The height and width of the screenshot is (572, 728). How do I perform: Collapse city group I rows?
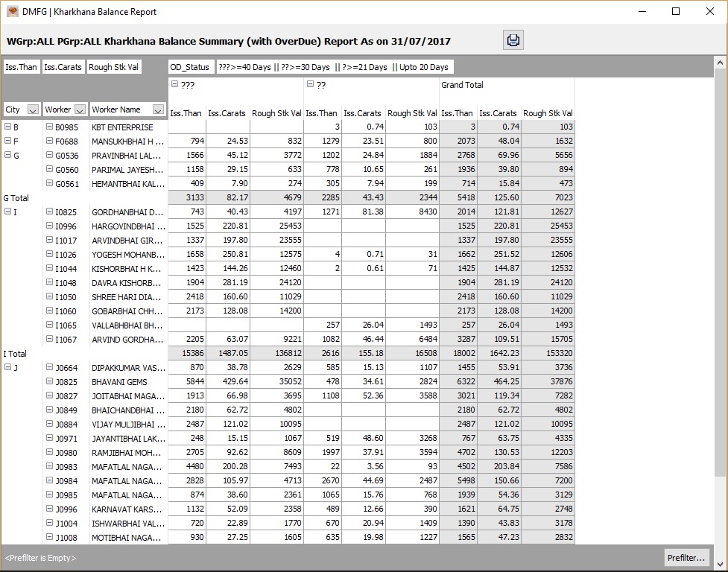coord(8,212)
